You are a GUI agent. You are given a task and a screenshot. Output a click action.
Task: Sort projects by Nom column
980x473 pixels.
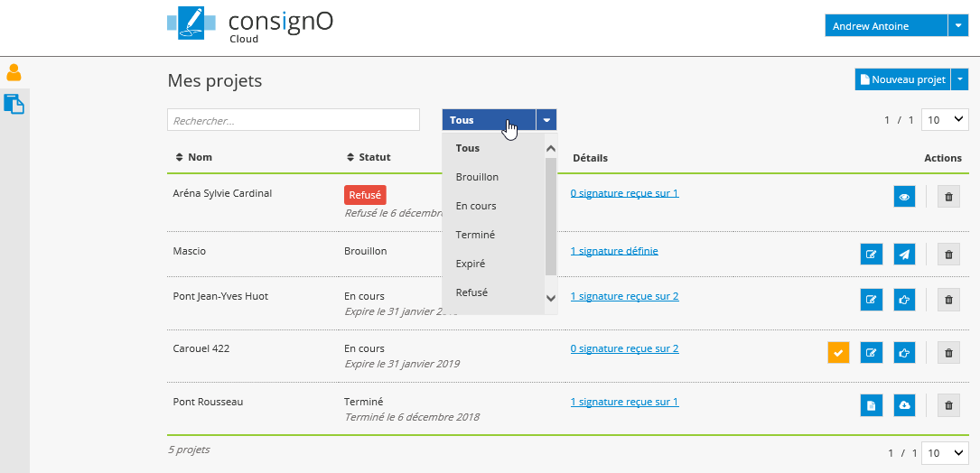(x=193, y=157)
